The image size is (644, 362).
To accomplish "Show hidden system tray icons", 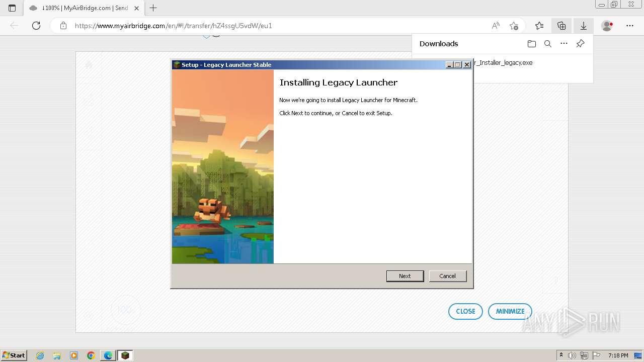I will pyautogui.click(x=561, y=355).
